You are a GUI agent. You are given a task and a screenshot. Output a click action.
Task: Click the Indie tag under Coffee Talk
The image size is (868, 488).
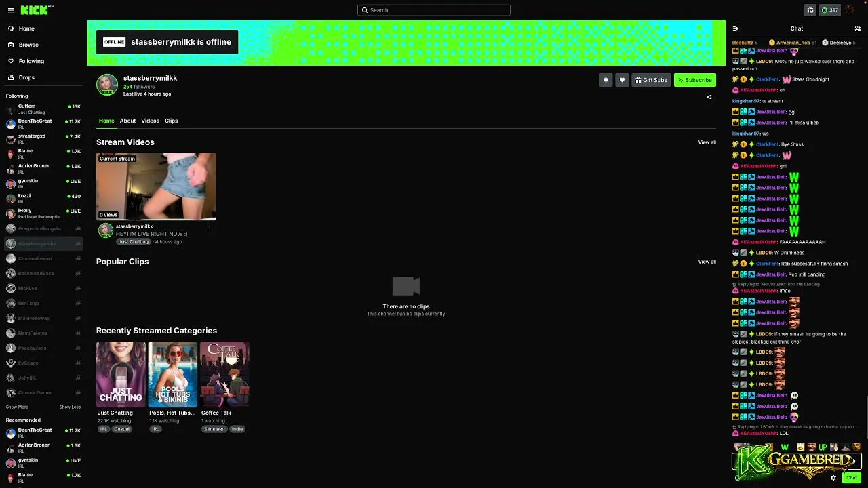tap(237, 429)
